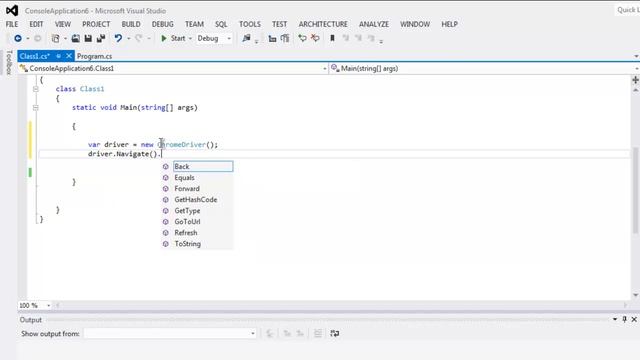This screenshot has height=360, width=640.
Task: Click the Save All toolbar icon
Action: (x=101, y=38)
